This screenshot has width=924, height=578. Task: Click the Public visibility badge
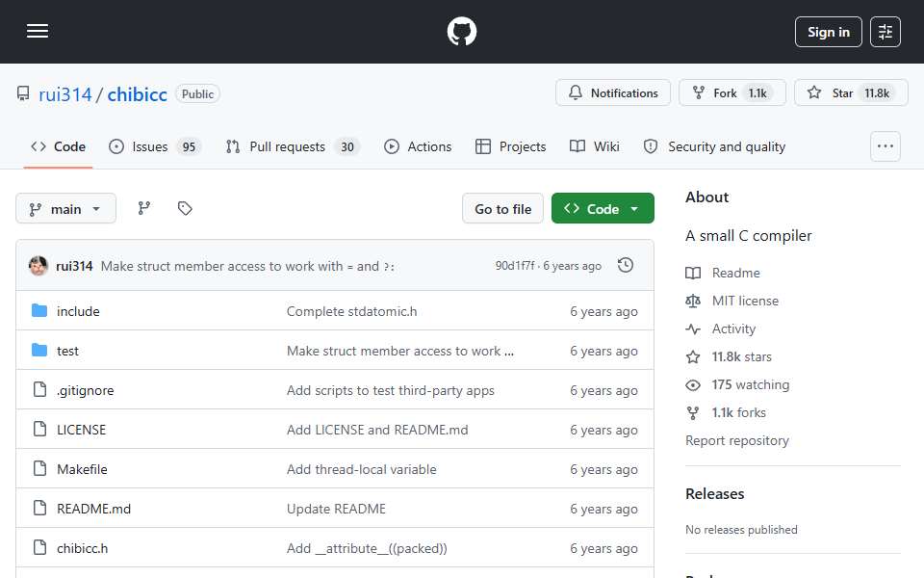pyautogui.click(x=197, y=93)
